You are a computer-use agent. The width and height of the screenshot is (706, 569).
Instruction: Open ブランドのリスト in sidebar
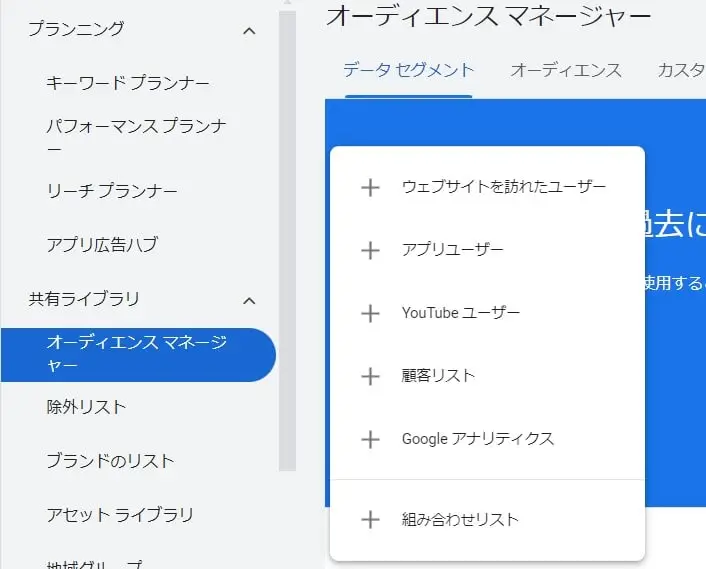click(x=110, y=461)
